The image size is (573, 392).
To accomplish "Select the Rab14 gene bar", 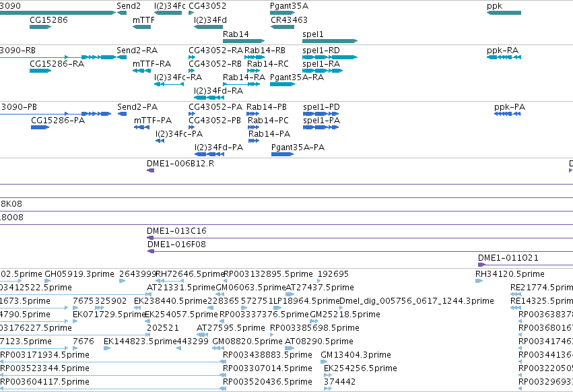I will 244,41.
